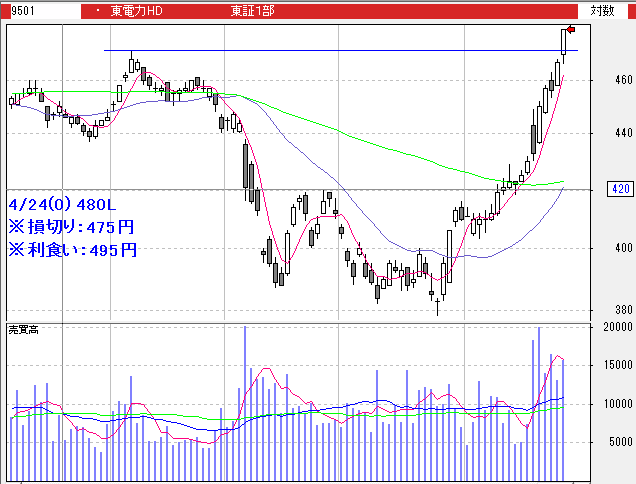Click the 対数 log scale toggle
636x484 pixels.
point(602,10)
